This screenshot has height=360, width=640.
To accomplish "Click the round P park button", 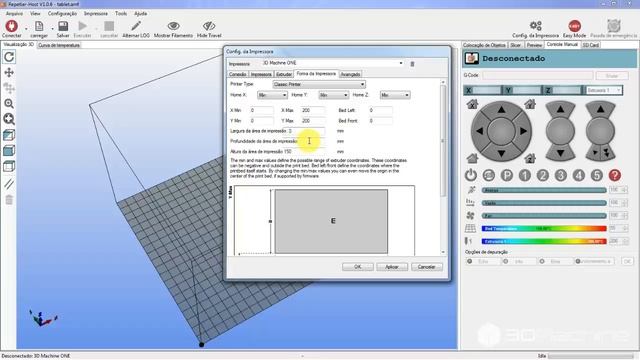I will click(507, 176).
